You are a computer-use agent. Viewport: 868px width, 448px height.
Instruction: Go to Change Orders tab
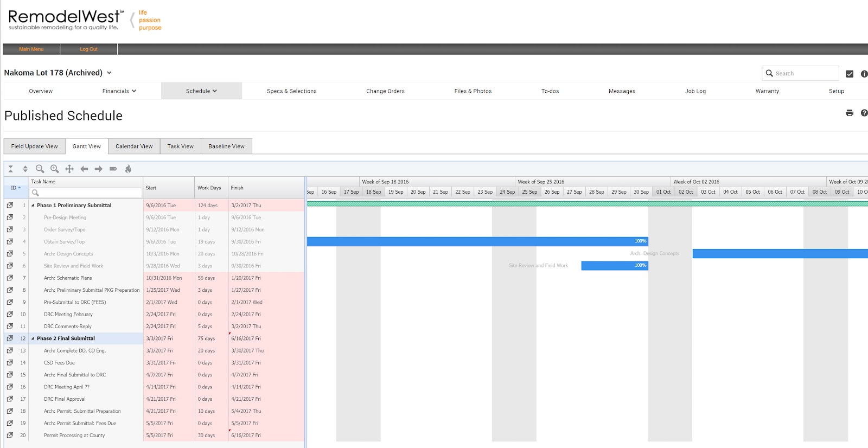pyautogui.click(x=385, y=91)
